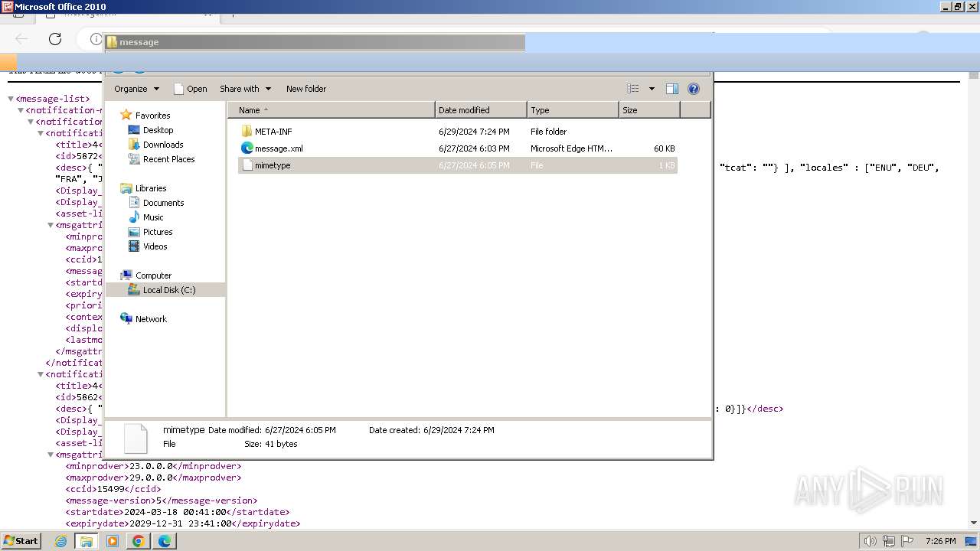This screenshot has height=551, width=980.
Task: Collapse the msgattributes node with minprodver 23.0.0.0
Action: tap(51, 455)
